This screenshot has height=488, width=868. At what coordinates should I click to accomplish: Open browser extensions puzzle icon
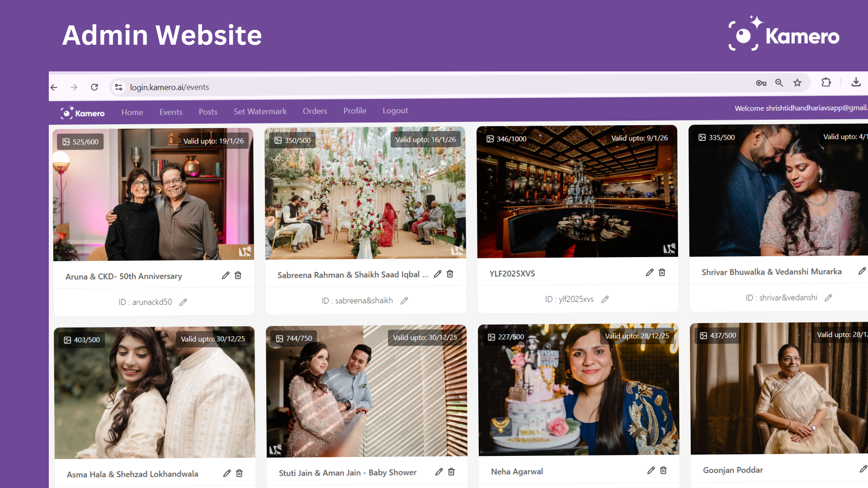click(x=826, y=82)
